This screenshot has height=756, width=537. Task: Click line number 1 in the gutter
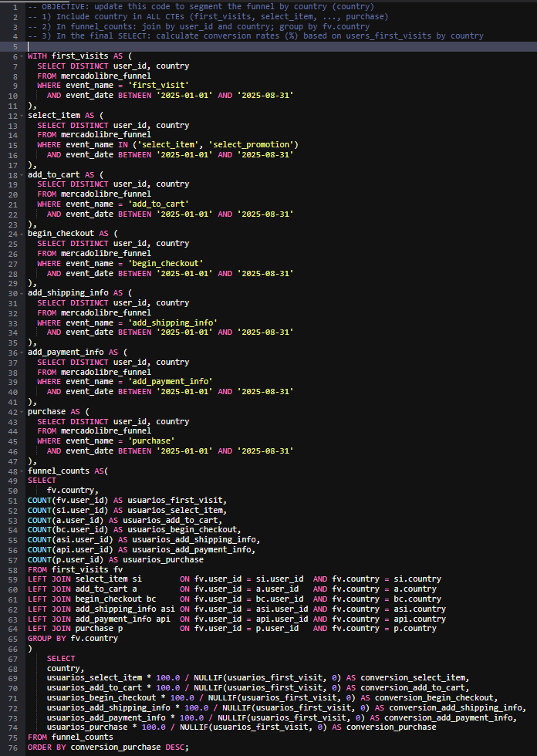pyautogui.click(x=15, y=7)
